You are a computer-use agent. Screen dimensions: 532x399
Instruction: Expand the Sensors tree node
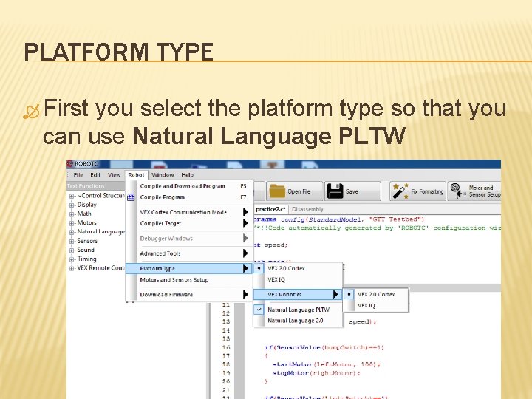coord(71,241)
